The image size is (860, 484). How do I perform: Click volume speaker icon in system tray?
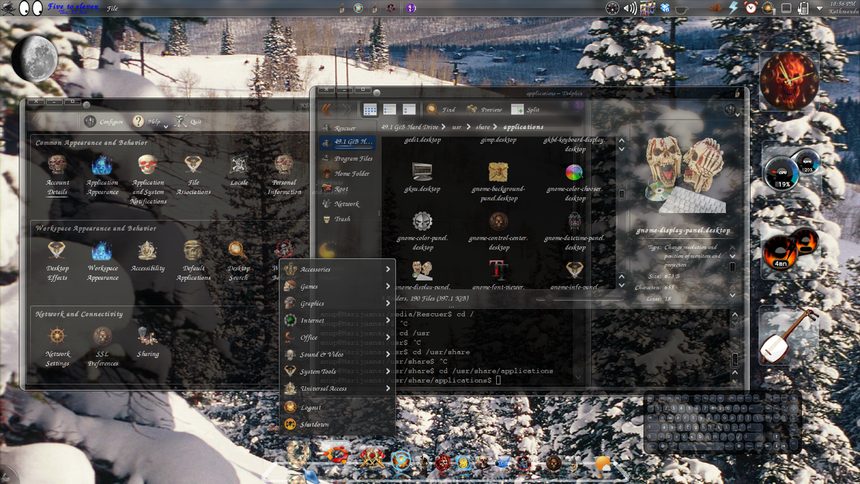click(630, 8)
